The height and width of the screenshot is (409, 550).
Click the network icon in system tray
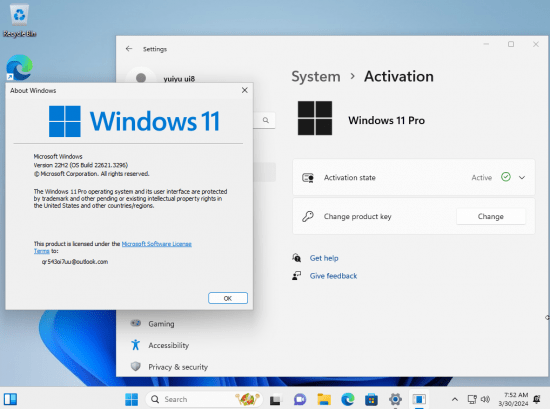click(472, 399)
